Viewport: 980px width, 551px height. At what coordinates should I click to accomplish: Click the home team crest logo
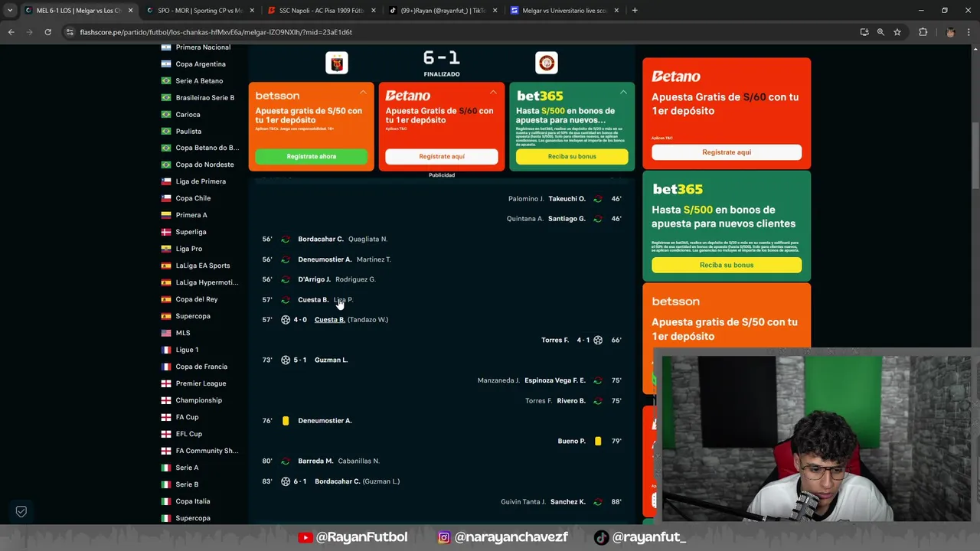click(337, 63)
